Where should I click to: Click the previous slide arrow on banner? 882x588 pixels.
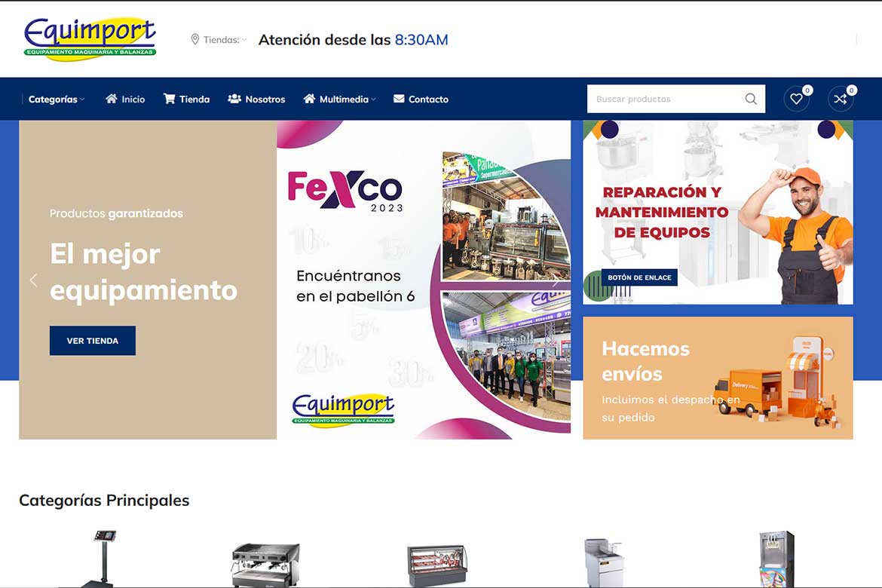point(34,280)
